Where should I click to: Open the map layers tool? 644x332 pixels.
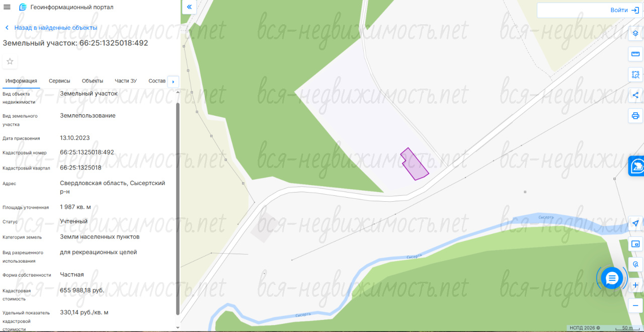(635, 34)
